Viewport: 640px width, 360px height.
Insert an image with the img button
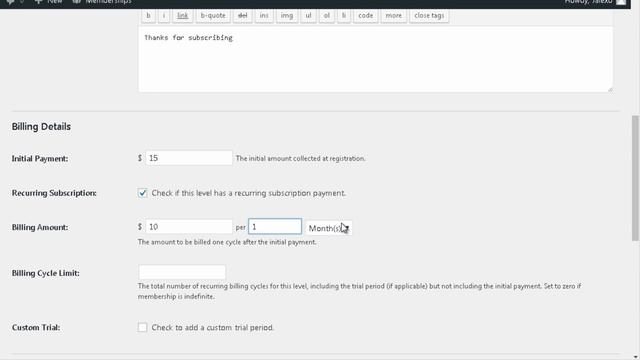point(287,16)
